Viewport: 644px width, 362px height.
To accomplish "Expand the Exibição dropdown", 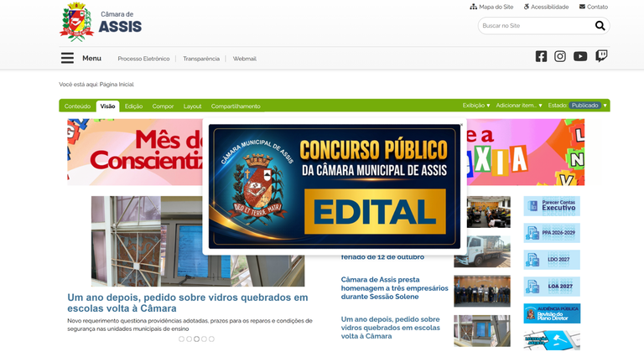I will click(476, 106).
